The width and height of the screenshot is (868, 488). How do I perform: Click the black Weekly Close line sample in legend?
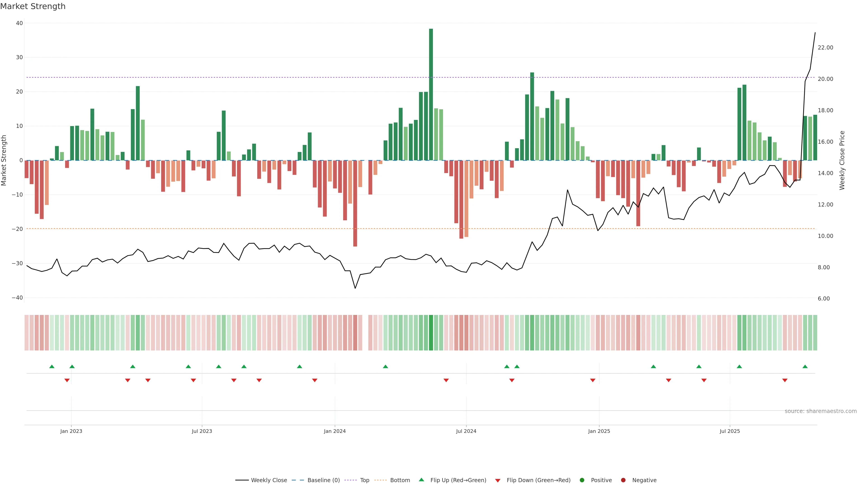click(242, 480)
